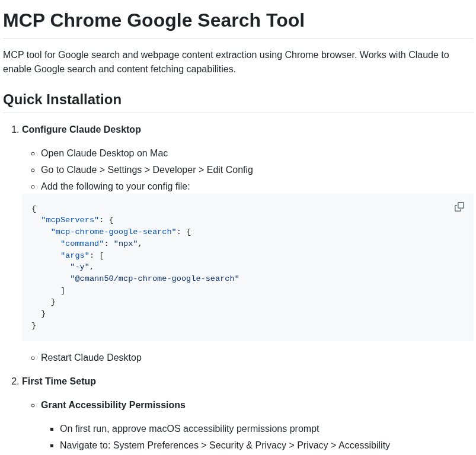Screen dimensions: 476x455
Task: Click the intro paragraph about MCP tool
Action: click(226, 62)
